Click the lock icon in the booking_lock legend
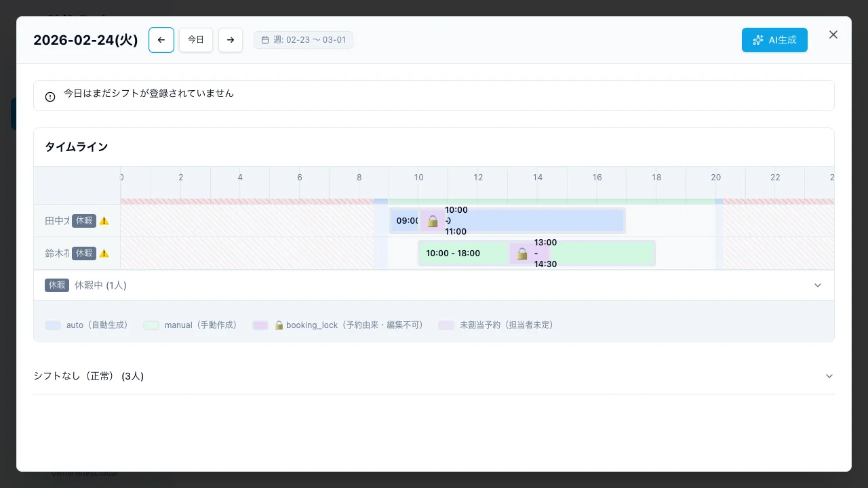The image size is (868, 488). 279,325
